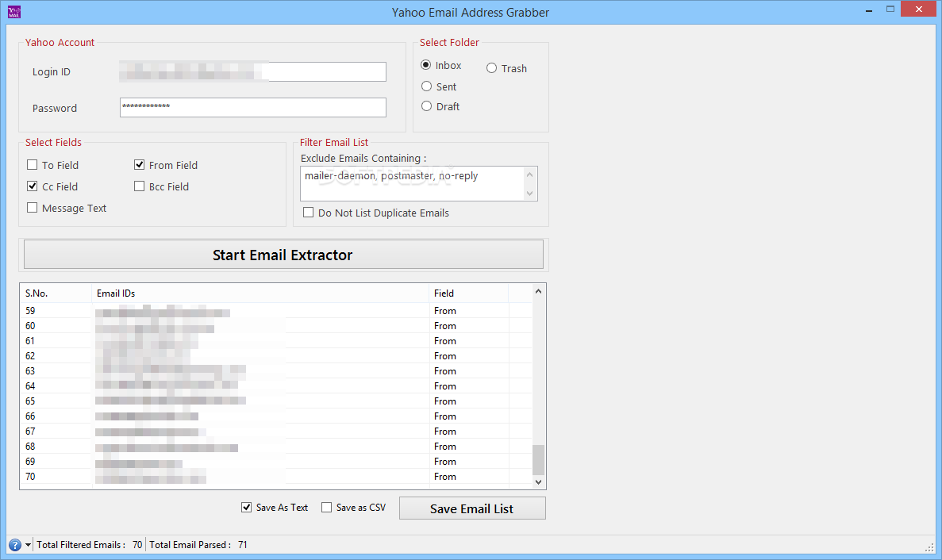
Task: Maximize the Yahoo Email Address Grabber window
Action: coord(890,9)
